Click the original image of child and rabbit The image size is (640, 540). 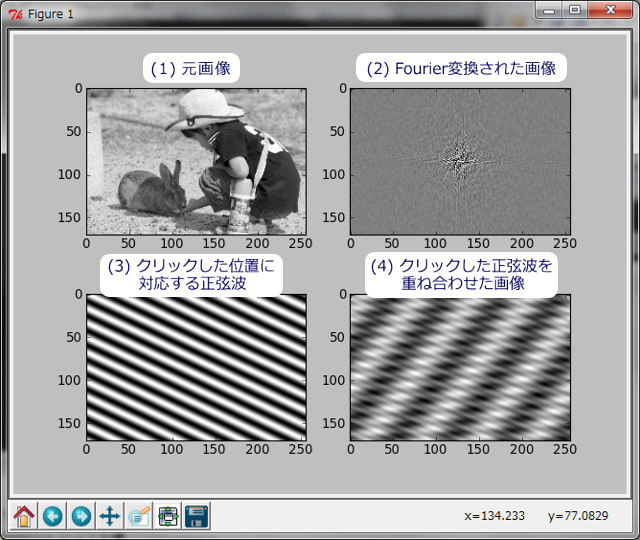click(x=196, y=162)
